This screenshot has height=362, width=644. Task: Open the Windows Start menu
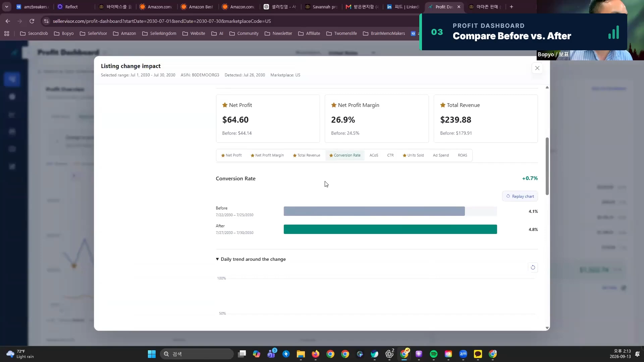pos(152,354)
